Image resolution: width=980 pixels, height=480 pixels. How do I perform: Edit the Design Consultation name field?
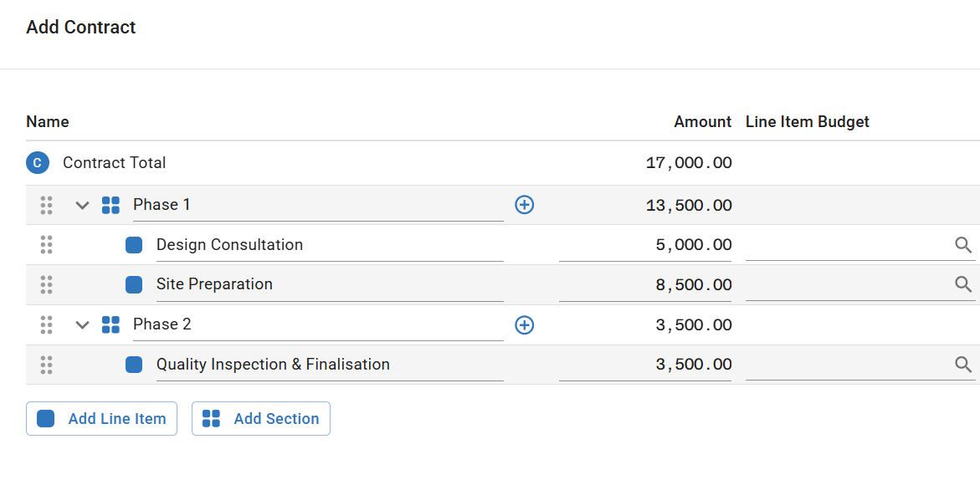click(329, 245)
